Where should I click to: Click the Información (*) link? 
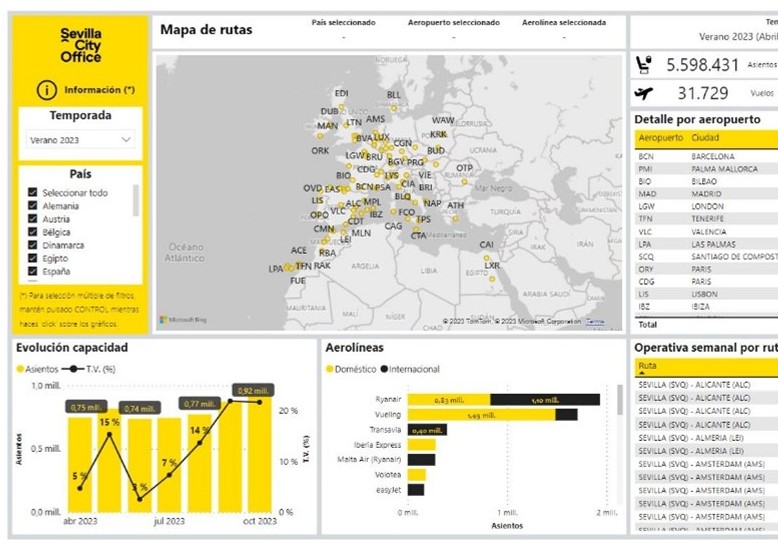pyautogui.click(x=99, y=90)
